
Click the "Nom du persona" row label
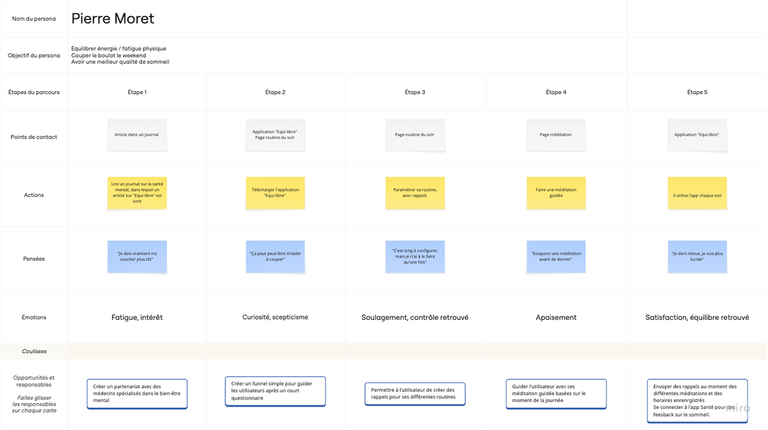click(34, 19)
